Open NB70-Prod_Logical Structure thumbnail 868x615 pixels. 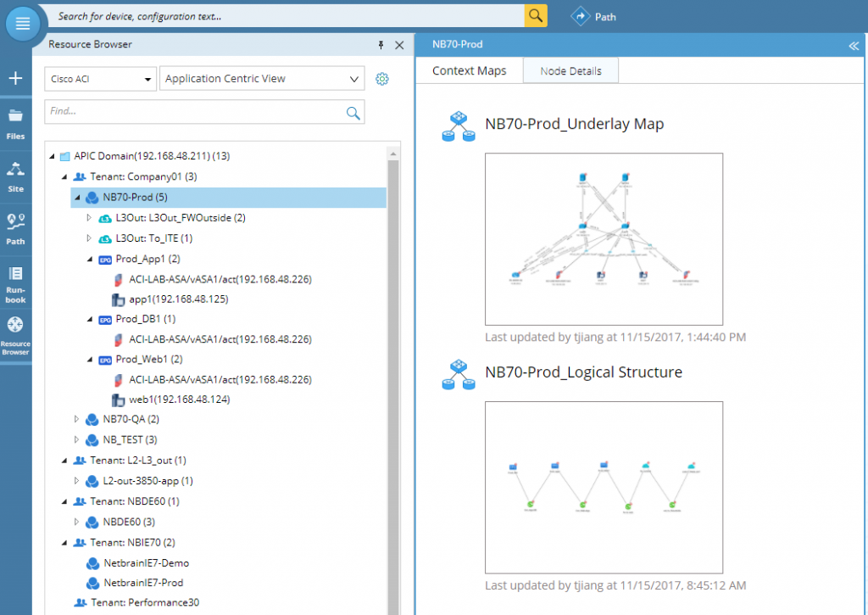coord(604,487)
